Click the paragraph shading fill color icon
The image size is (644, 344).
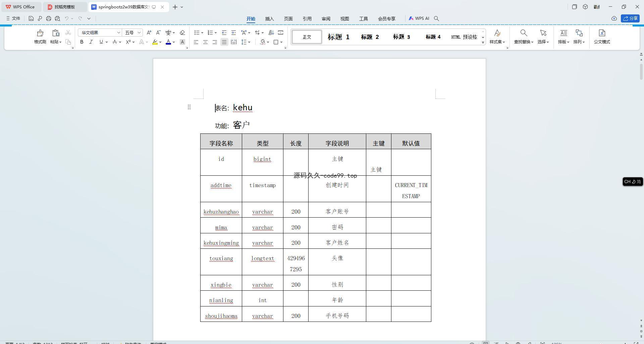(x=263, y=42)
